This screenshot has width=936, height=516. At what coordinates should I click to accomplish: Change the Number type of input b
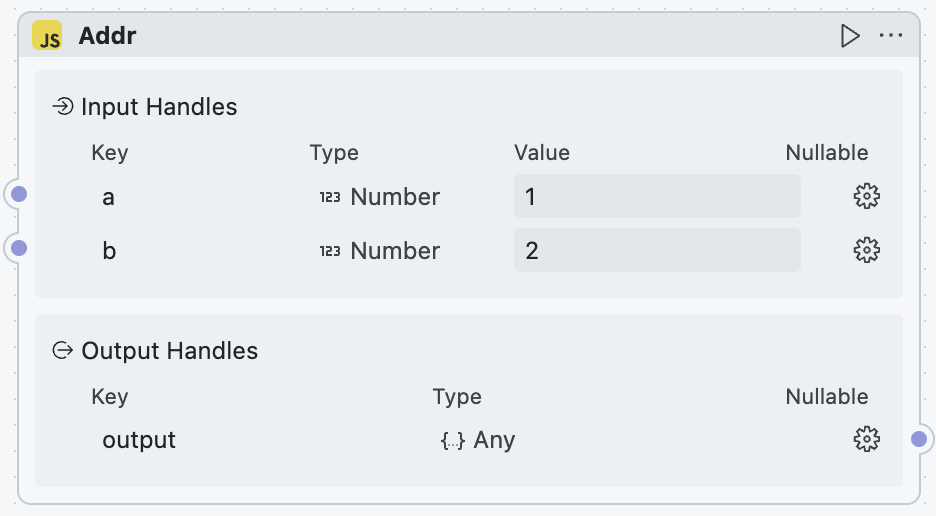pyautogui.click(x=380, y=250)
